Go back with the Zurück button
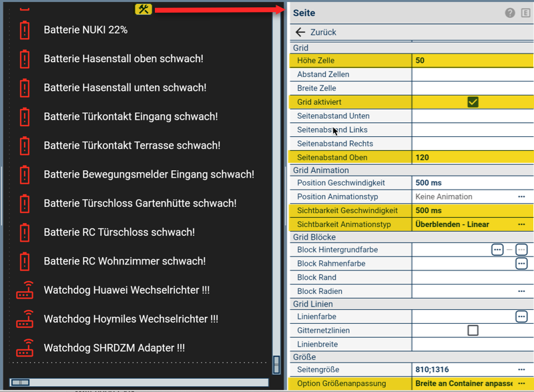This screenshot has height=392, width=534. (x=316, y=32)
